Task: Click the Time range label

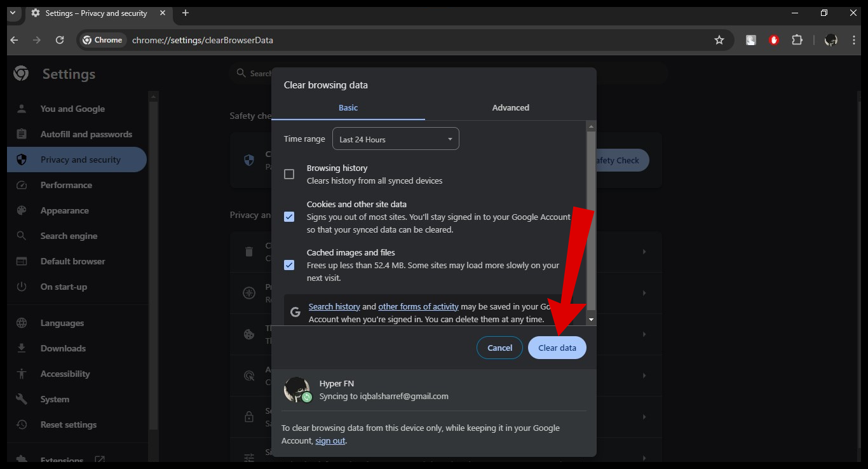Action: 304,139
